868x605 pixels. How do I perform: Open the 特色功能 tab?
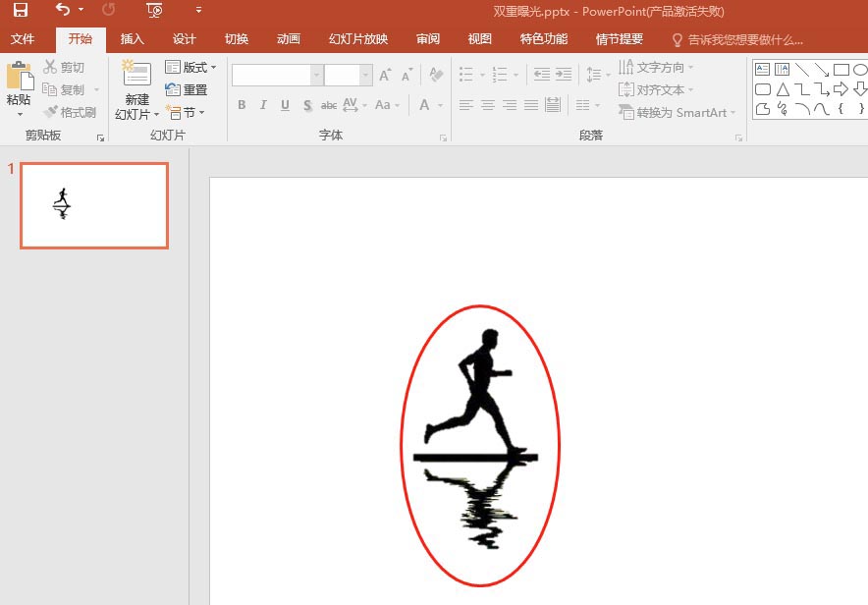[544, 39]
